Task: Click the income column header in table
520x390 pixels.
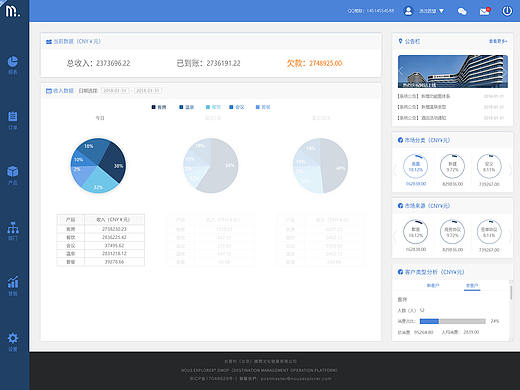Action: (x=113, y=220)
